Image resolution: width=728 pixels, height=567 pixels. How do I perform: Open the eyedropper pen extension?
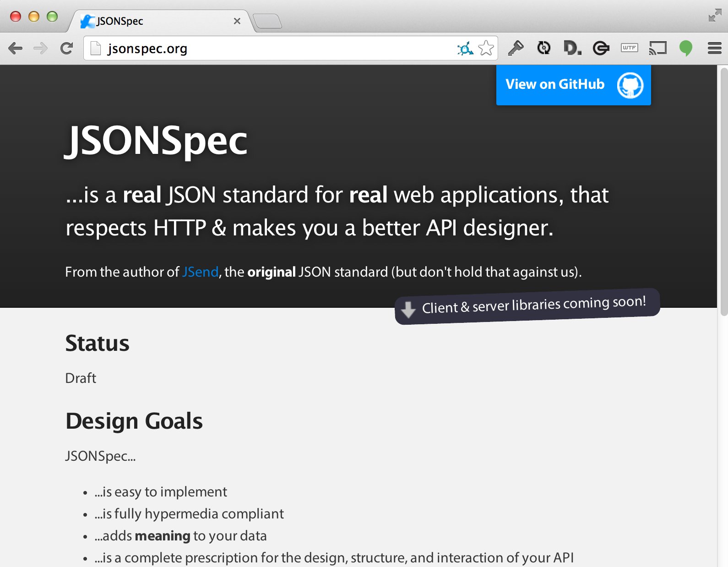516,48
